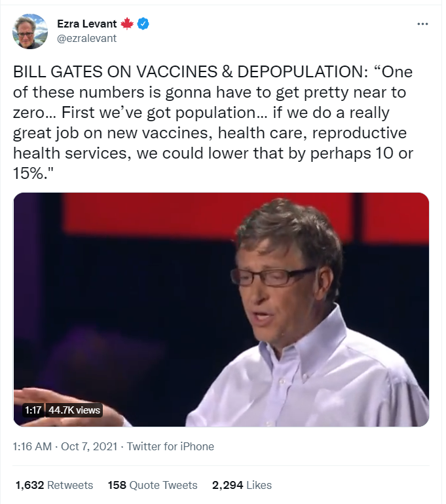Screen dimensions: 446x504
Task: Click the Oct 7, 2021 date
Action: (x=89, y=446)
